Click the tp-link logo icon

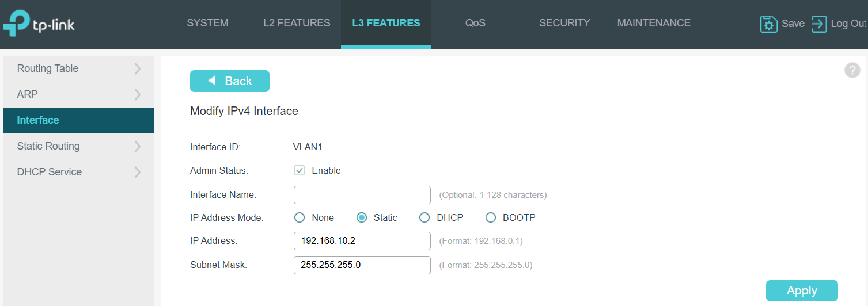[16, 24]
